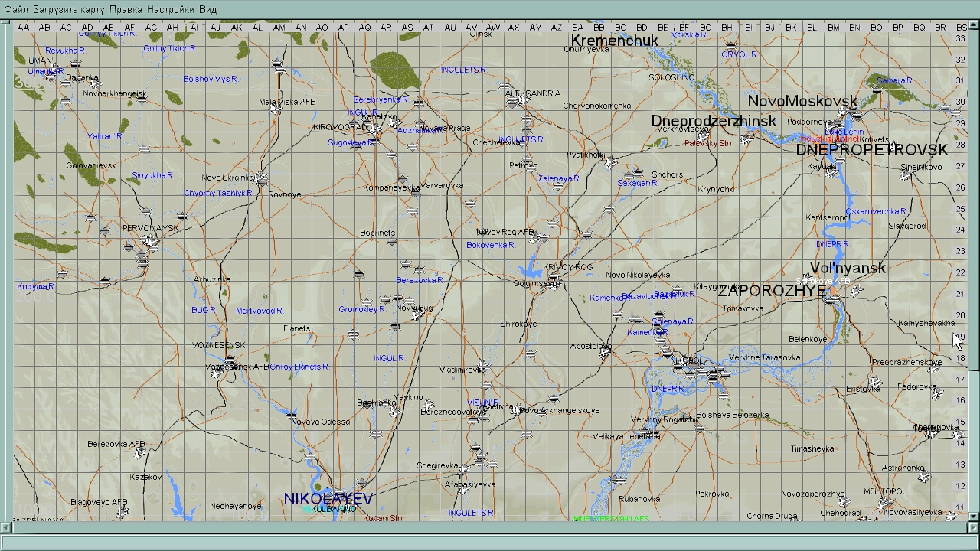
Task: Select the airfield icon near Snegirevka
Action: pos(465,468)
